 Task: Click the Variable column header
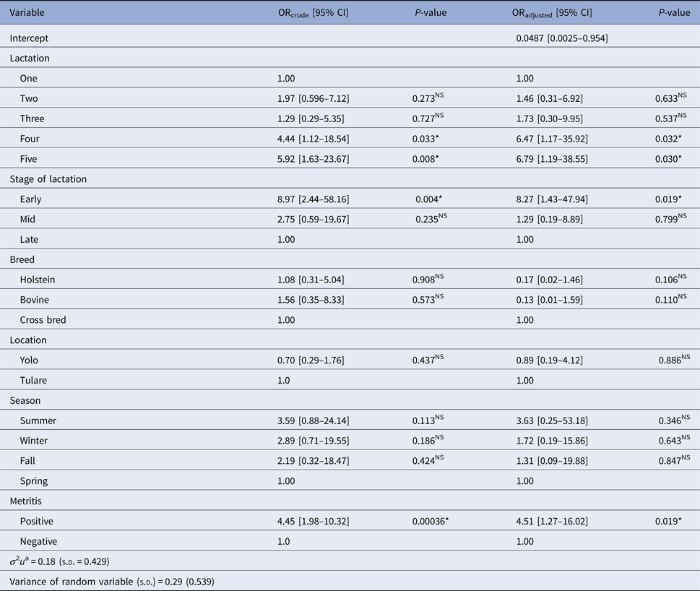pos(28,12)
